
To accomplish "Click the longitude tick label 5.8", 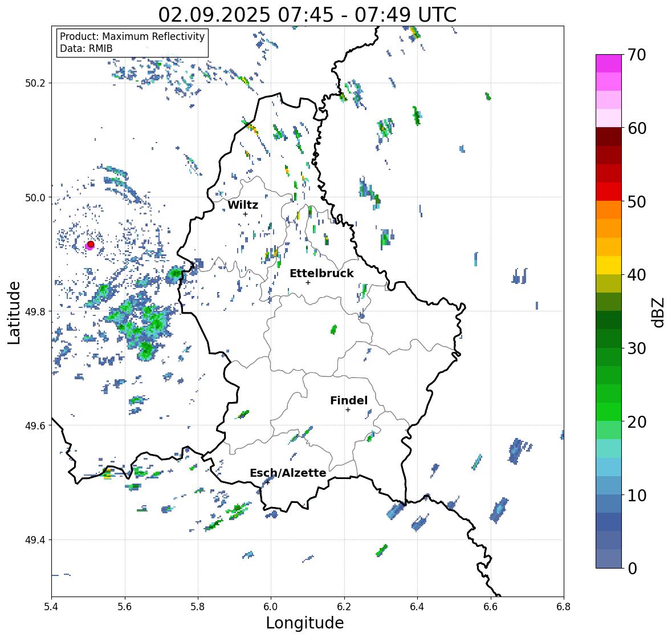I will pyautogui.click(x=198, y=607).
